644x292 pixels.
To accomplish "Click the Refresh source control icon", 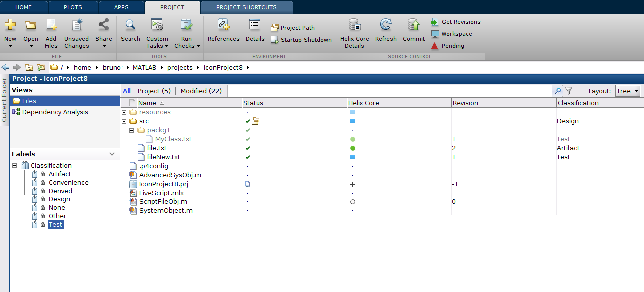I will [x=386, y=25].
